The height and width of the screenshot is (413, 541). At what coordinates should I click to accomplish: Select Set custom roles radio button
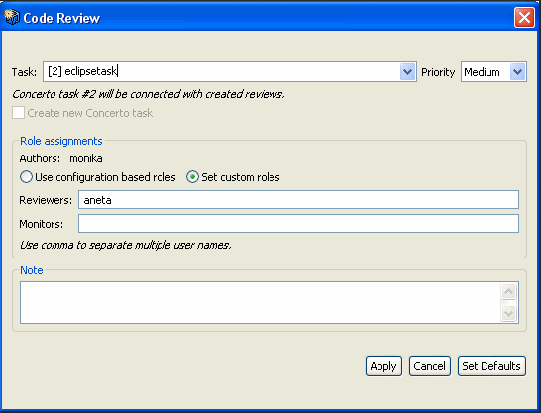[x=192, y=177]
